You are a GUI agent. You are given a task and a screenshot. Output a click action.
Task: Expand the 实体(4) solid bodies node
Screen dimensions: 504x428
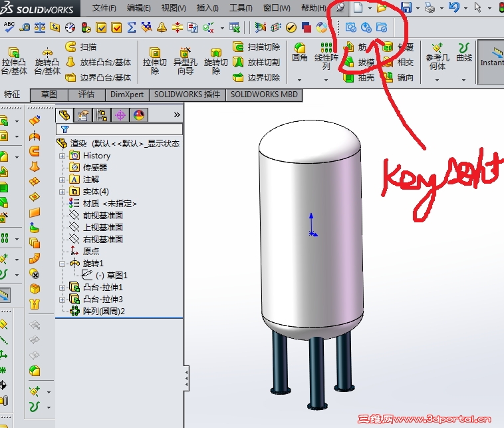tap(63, 192)
